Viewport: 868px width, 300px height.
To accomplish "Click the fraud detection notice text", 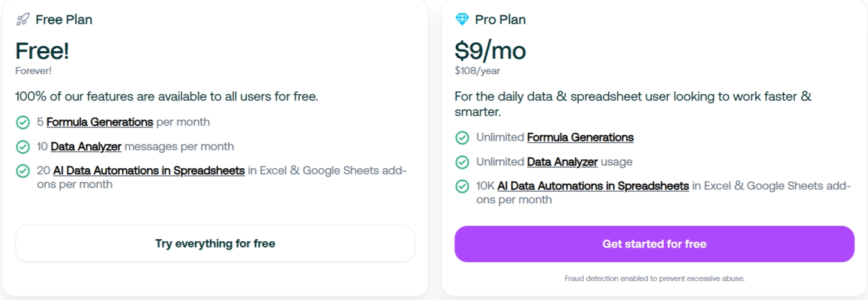I will [654, 278].
